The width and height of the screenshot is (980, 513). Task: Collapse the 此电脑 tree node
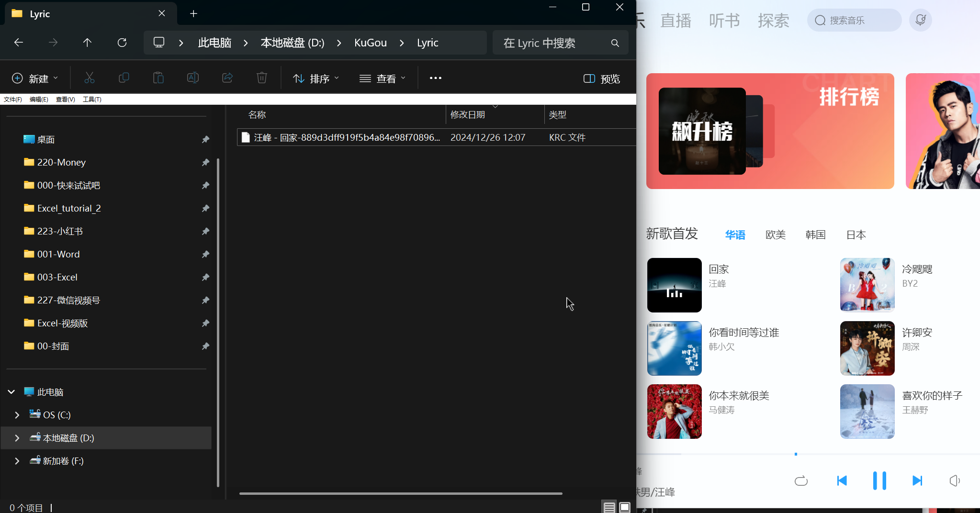[11, 392]
